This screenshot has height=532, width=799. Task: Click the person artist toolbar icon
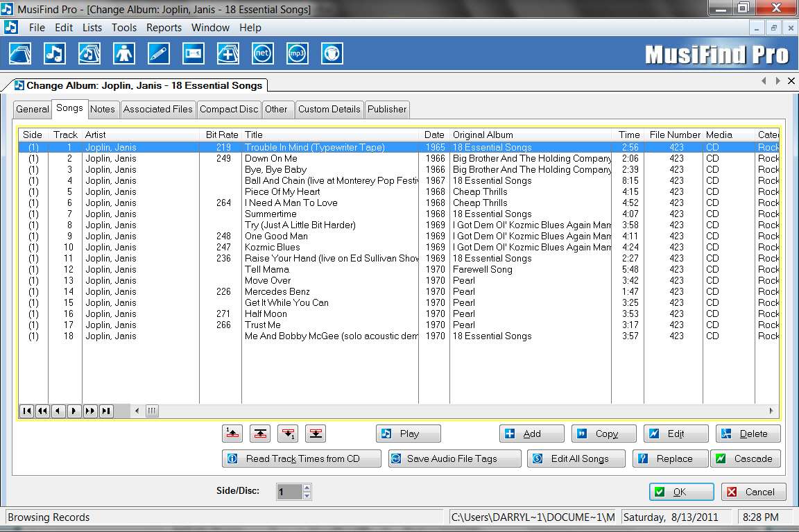[124, 53]
